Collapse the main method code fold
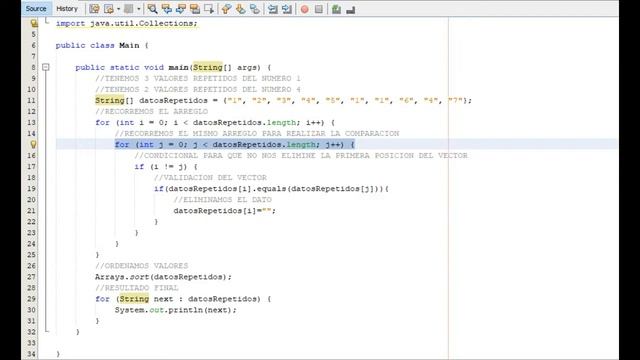Screen dimensions: 640x360 pyautogui.click(x=46, y=67)
